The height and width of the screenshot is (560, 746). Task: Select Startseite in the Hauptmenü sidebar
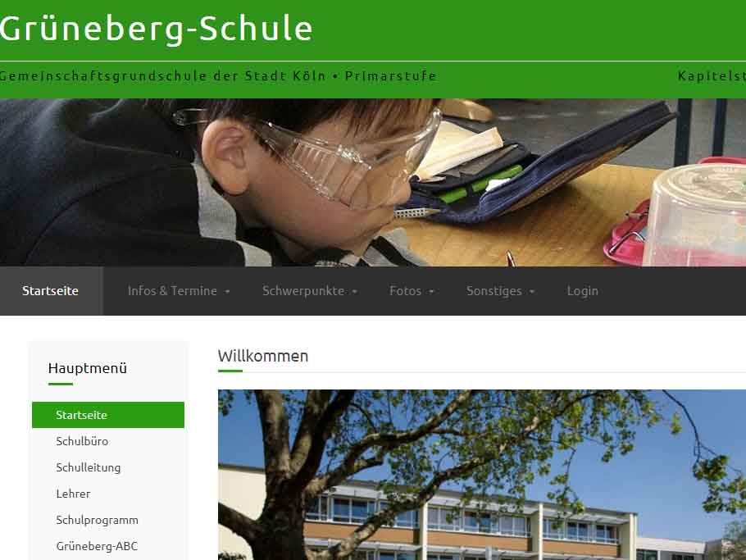tap(108, 415)
